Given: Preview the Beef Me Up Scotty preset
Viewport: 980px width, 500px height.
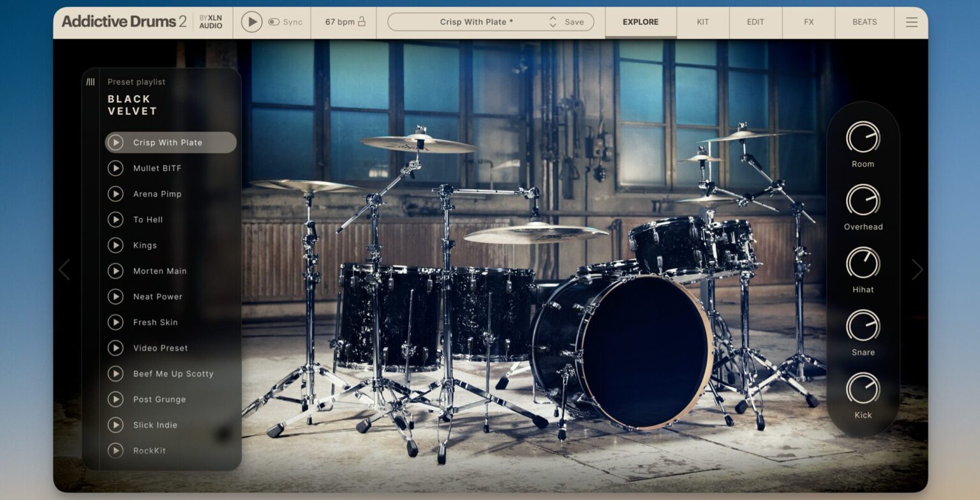Looking at the screenshot, I should pos(115,374).
